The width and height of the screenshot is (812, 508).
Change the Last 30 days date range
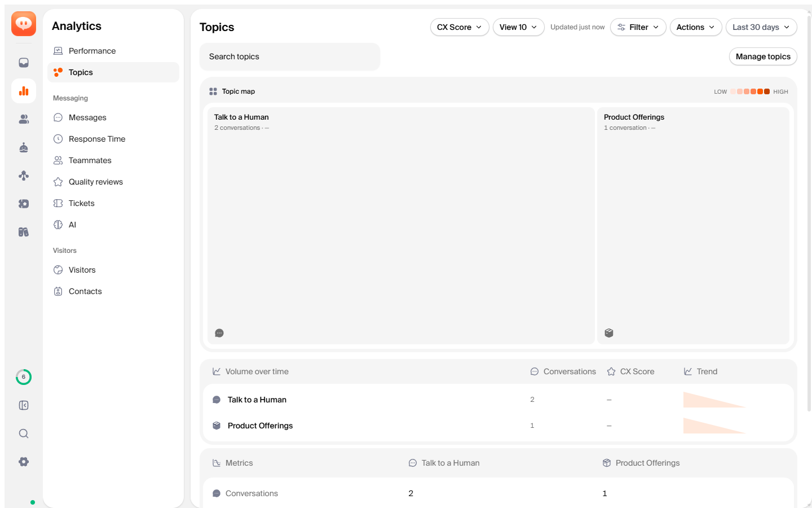tap(761, 27)
